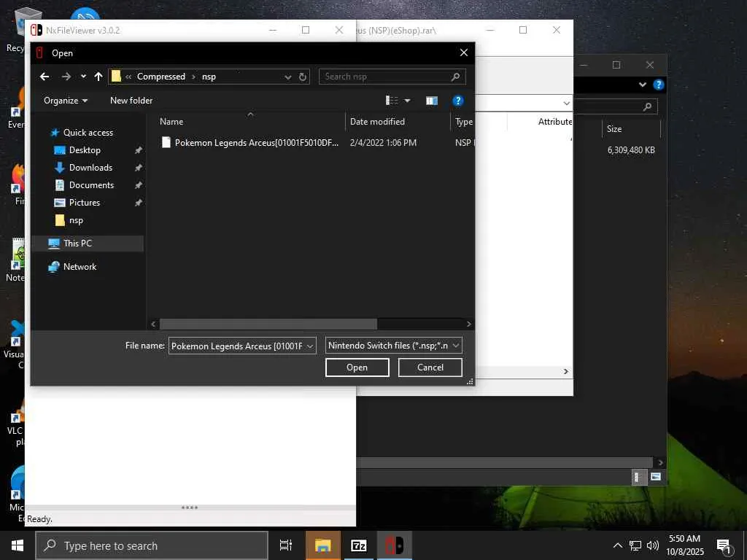This screenshot has width=747, height=560.
Task: Open Desktop in navigation pane
Action: (85, 150)
